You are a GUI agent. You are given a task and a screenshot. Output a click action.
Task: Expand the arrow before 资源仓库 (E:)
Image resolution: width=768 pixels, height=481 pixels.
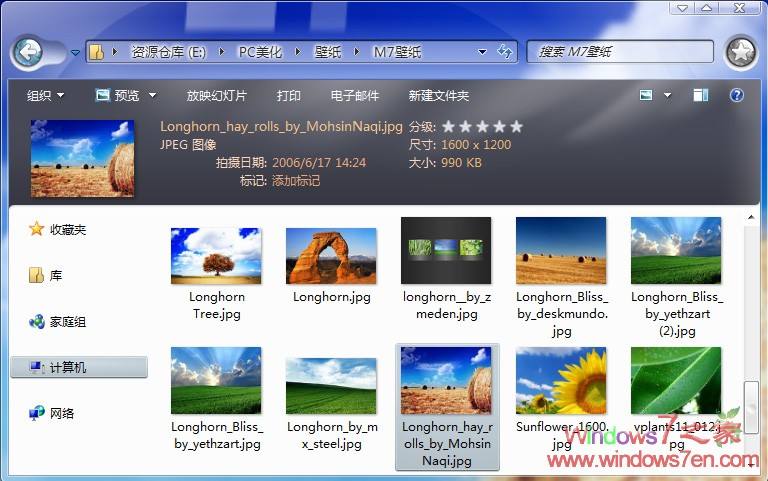(x=115, y=51)
